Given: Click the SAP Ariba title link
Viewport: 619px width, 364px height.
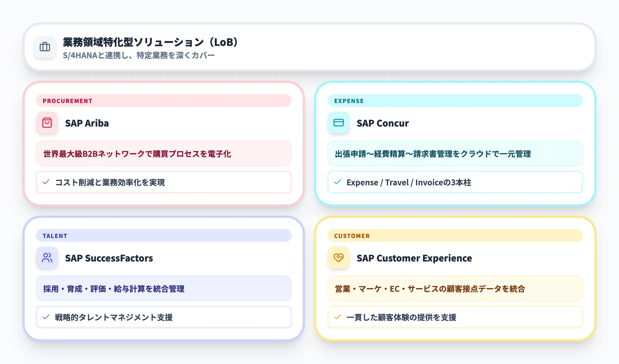Looking at the screenshot, I should [x=87, y=123].
